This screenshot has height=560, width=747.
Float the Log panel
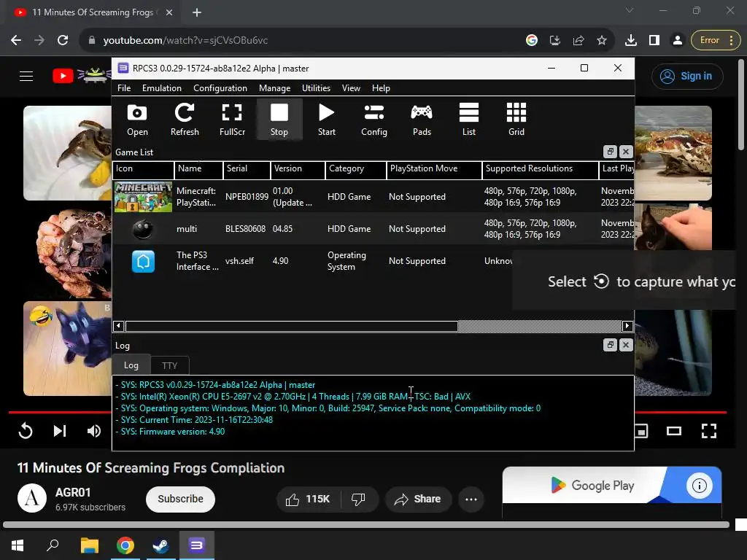[610, 345]
